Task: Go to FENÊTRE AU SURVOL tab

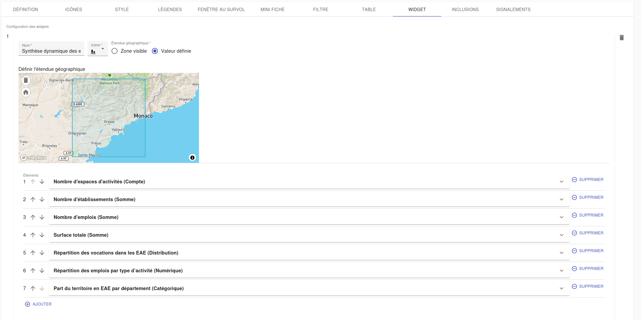Action: (221, 9)
